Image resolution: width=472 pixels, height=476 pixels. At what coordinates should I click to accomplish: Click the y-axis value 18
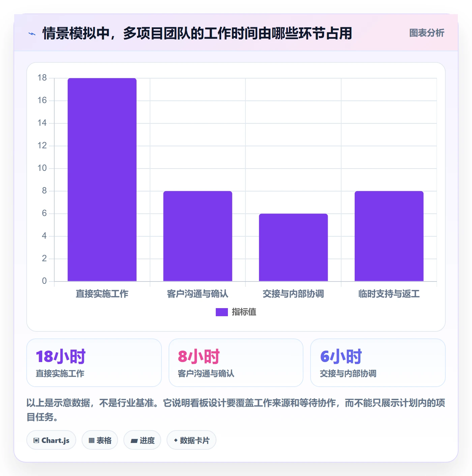click(x=42, y=78)
